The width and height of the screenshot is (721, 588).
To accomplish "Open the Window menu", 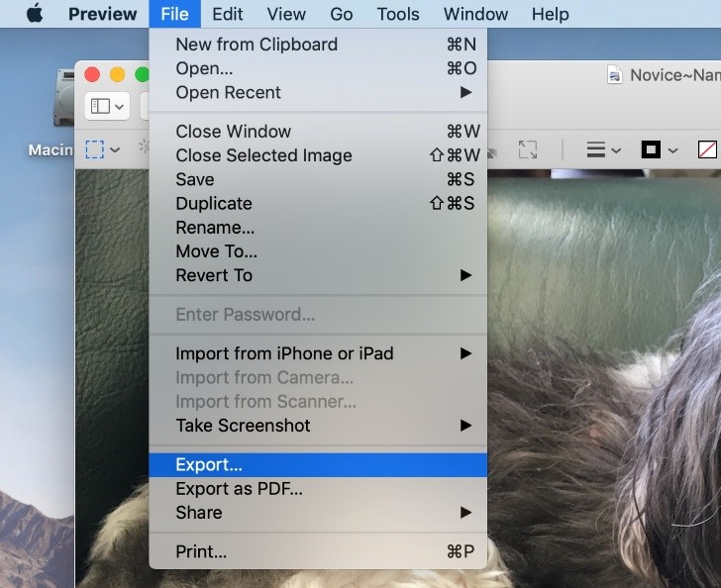I will 475,14.
